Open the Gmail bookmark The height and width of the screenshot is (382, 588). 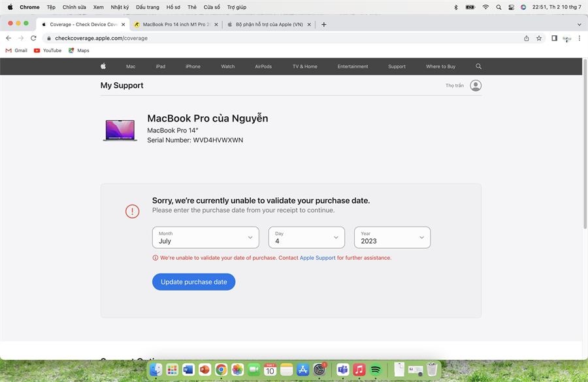point(16,51)
